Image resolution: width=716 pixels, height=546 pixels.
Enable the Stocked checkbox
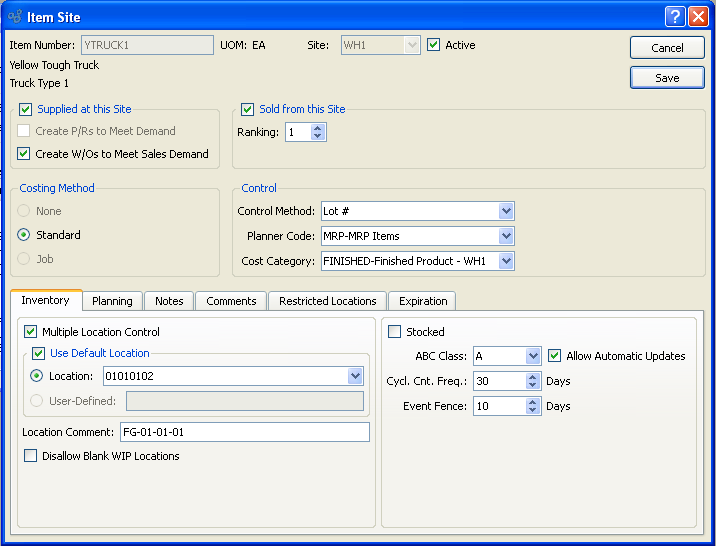394,332
